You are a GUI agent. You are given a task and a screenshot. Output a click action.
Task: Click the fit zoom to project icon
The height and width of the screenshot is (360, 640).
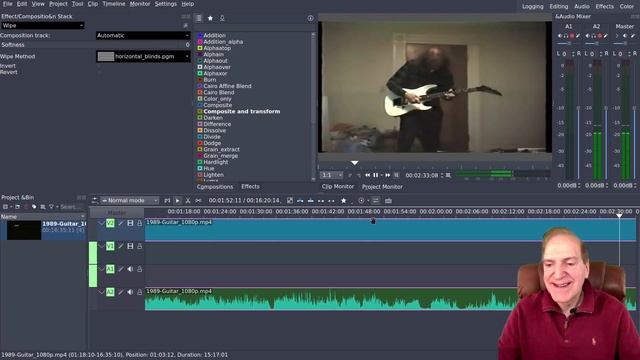[x=290, y=200]
